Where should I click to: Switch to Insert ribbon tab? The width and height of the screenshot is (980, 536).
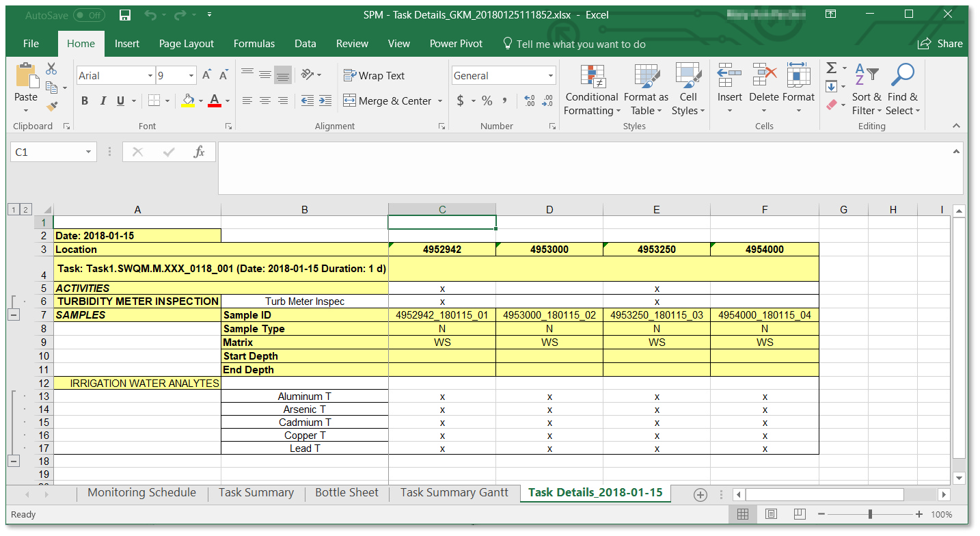coord(127,44)
